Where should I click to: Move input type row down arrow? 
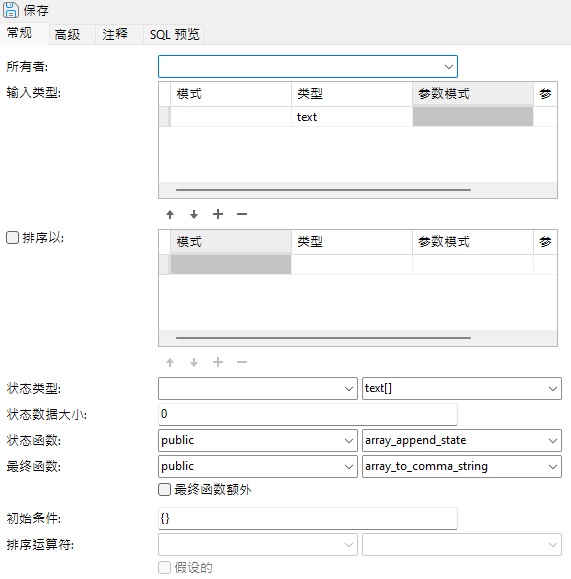[x=194, y=214]
